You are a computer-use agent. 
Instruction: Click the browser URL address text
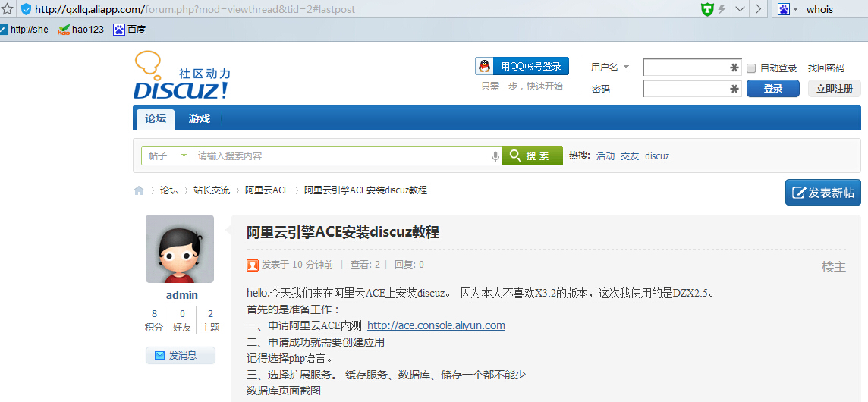coord(195,9)
